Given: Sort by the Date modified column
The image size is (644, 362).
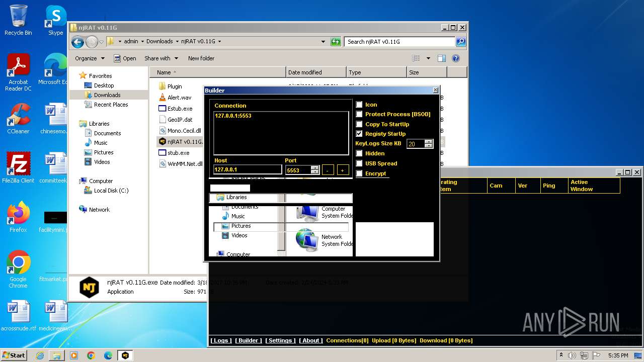Looking at the screenshot, I should [x=316, y=72].
